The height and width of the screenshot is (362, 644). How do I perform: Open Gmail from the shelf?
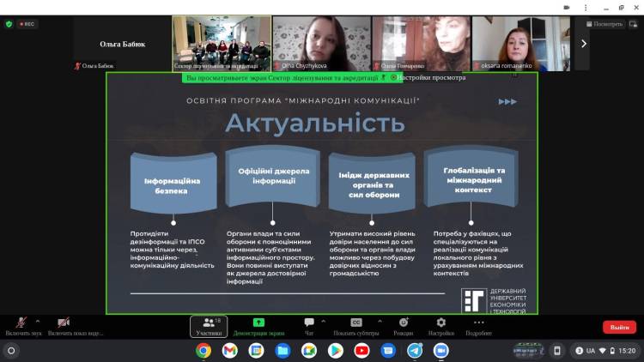229,350
